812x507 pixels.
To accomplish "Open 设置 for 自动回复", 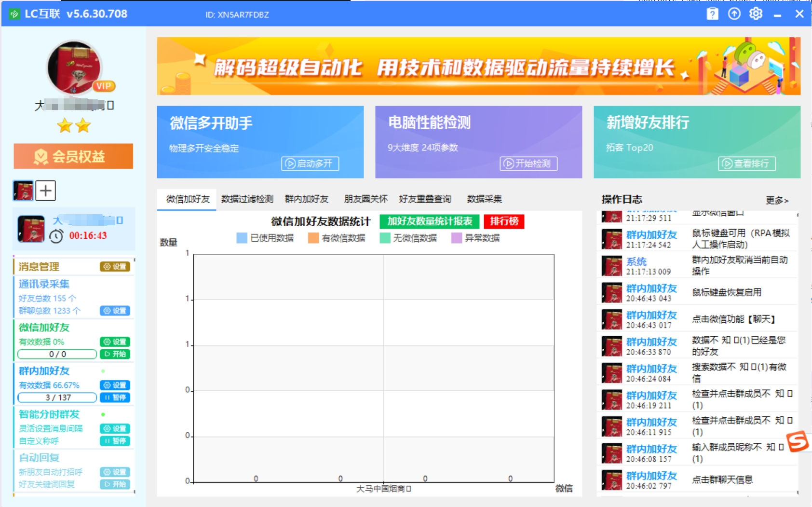I will [x=115, y=472].
